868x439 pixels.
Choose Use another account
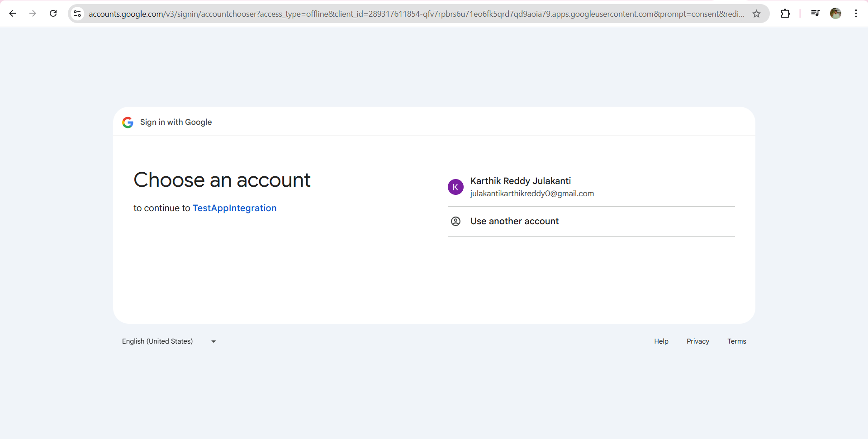click(514, 221)
